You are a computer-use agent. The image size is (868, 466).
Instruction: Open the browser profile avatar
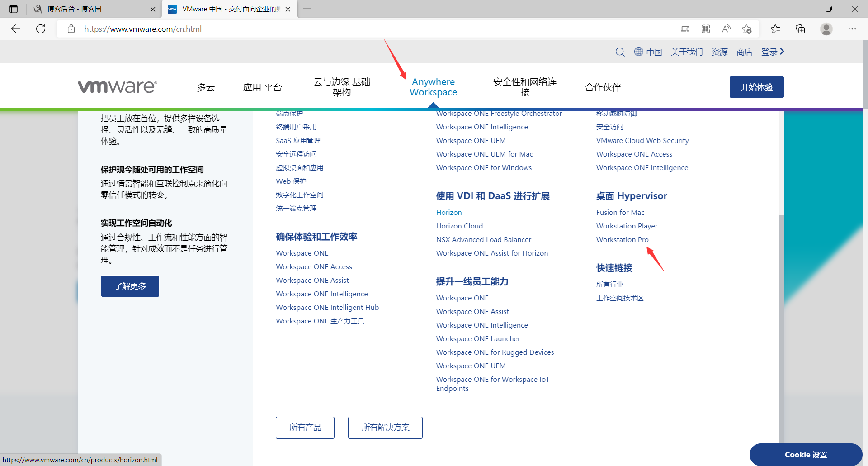826,29
